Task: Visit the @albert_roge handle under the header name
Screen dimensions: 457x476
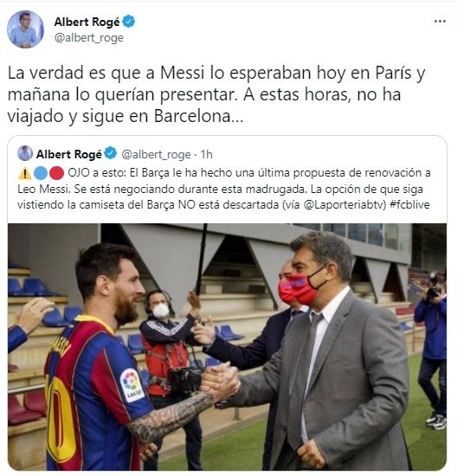Action: (89, 38)
